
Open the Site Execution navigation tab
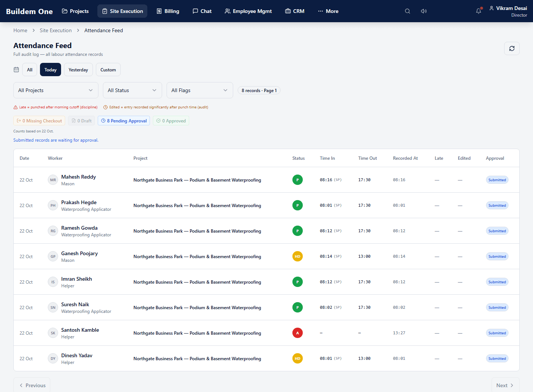click(x=122, y=11)
